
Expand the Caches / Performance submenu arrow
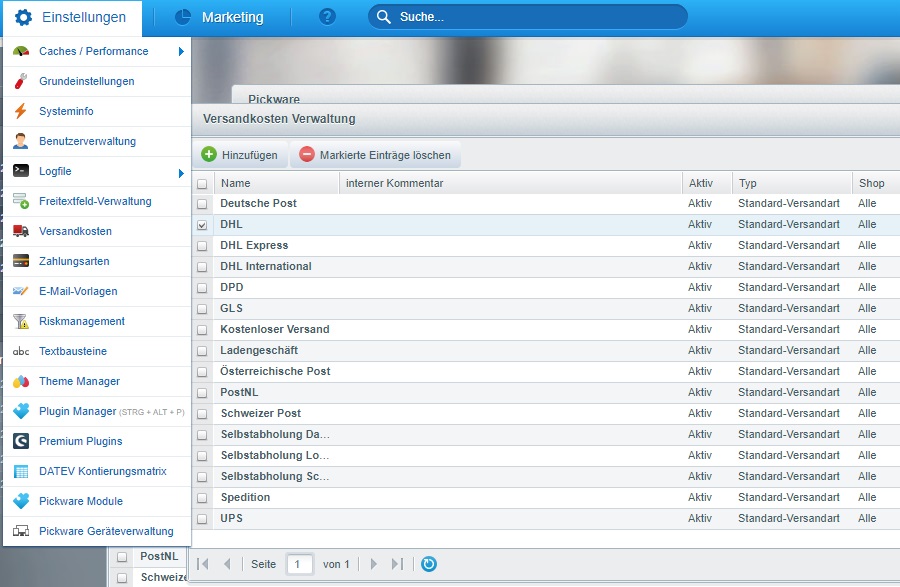pyautogui.click(x=181, y=52)
